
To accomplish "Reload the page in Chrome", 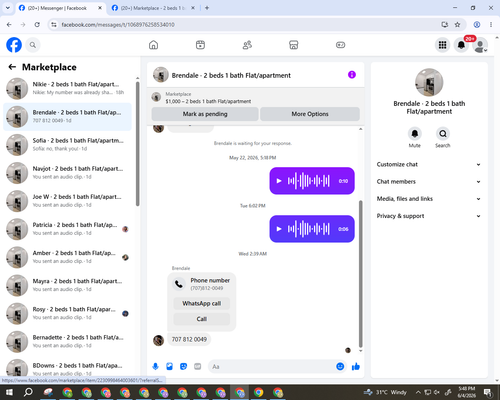I will pyautogui.click(x=37, y=25).
